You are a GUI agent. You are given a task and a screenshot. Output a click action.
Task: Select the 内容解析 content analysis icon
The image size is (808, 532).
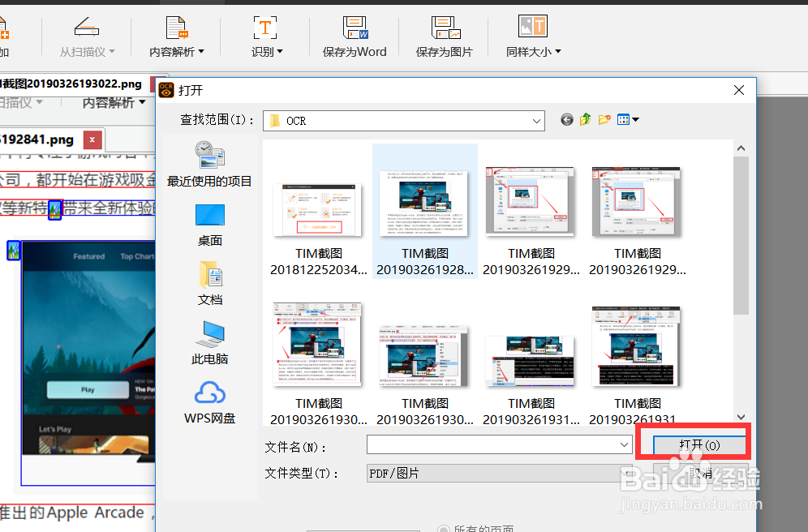pyautogui.click(x=175, y=27)
